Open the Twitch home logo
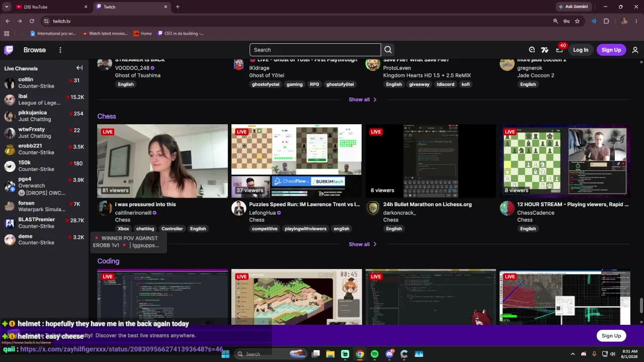 pos(9,50)
